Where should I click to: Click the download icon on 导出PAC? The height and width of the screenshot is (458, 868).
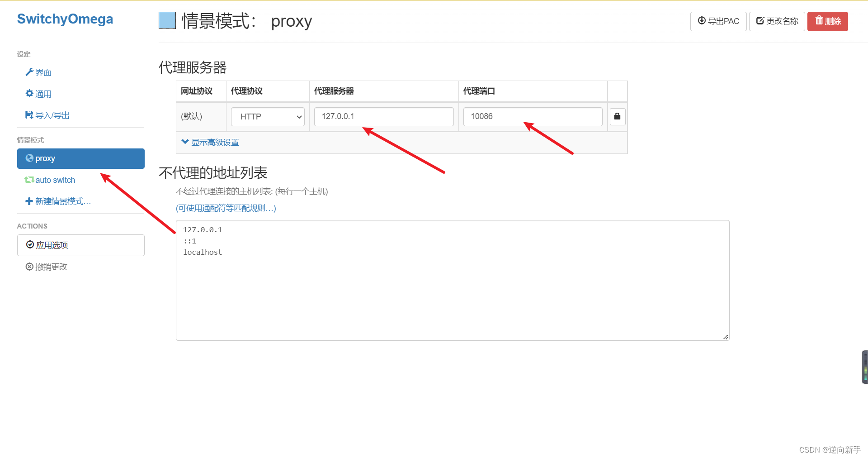[x=702, y=21]
